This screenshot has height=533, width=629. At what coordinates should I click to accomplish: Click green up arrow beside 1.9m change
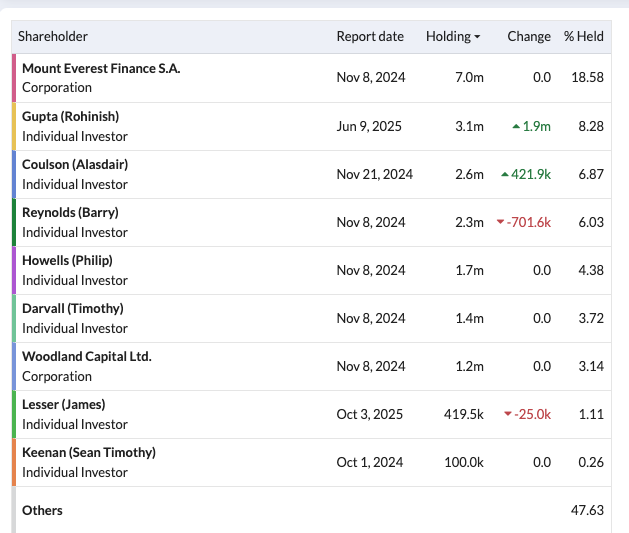516,127
